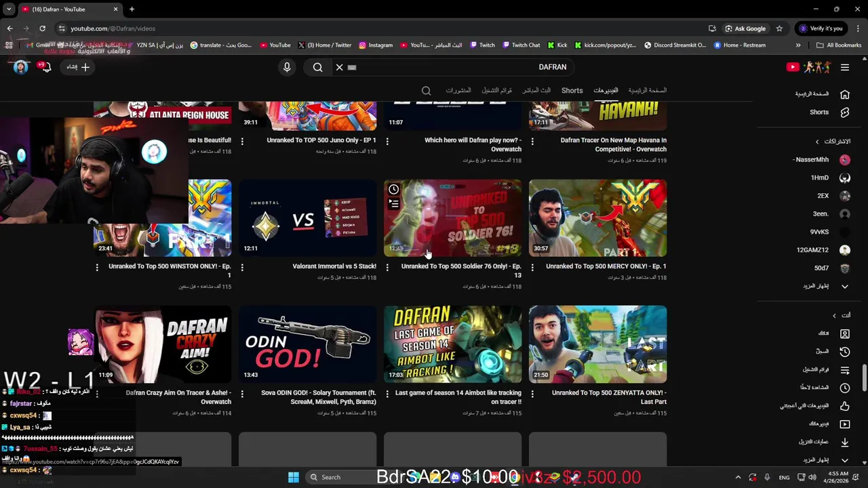This screenshot has height=488, width=868.
Task: Search by voice with the microphone icon
Action: click(287, 67)
